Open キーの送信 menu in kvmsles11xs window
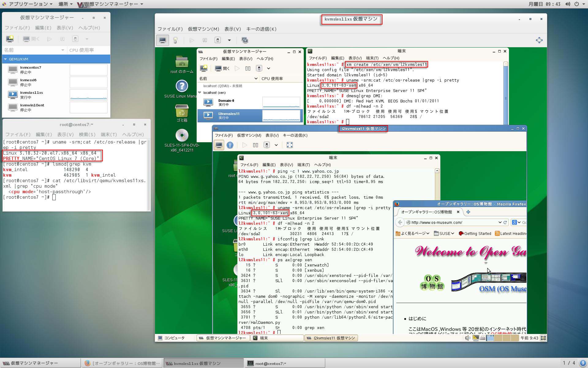Image resolution: width=588 pixels, height=368 pixels. tap(261, 29)
